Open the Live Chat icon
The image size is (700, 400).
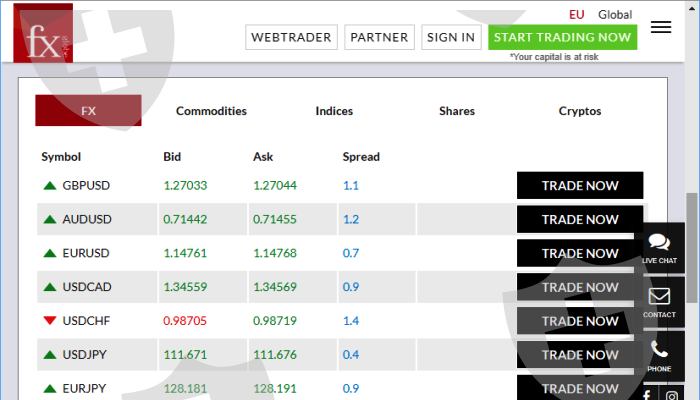point(659,245)
